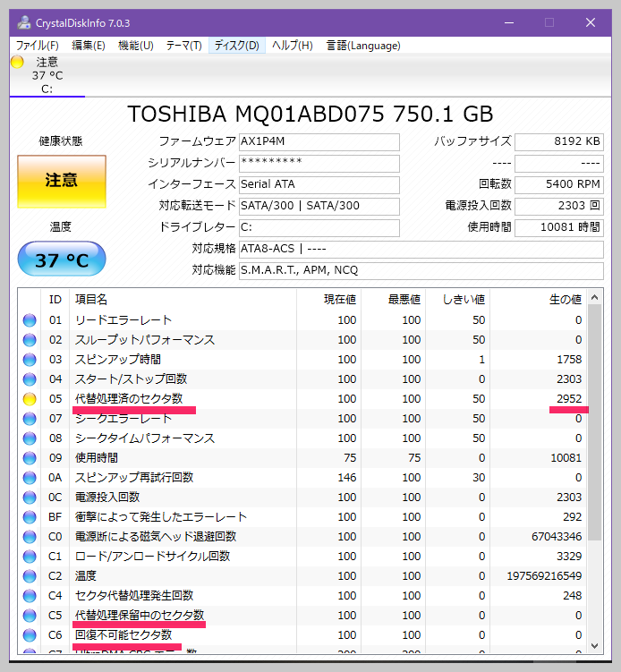Open the 機能(U) menu

136,46
